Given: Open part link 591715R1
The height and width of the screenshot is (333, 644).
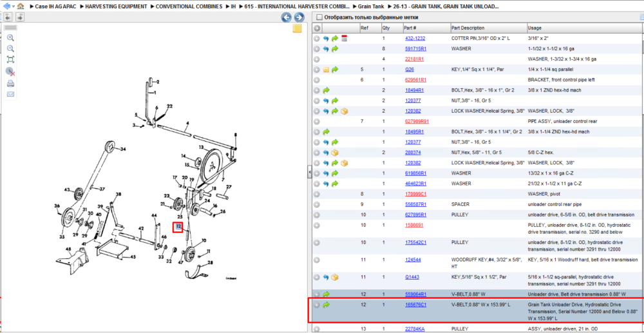Looking at the screenshot, I should 415,49.
